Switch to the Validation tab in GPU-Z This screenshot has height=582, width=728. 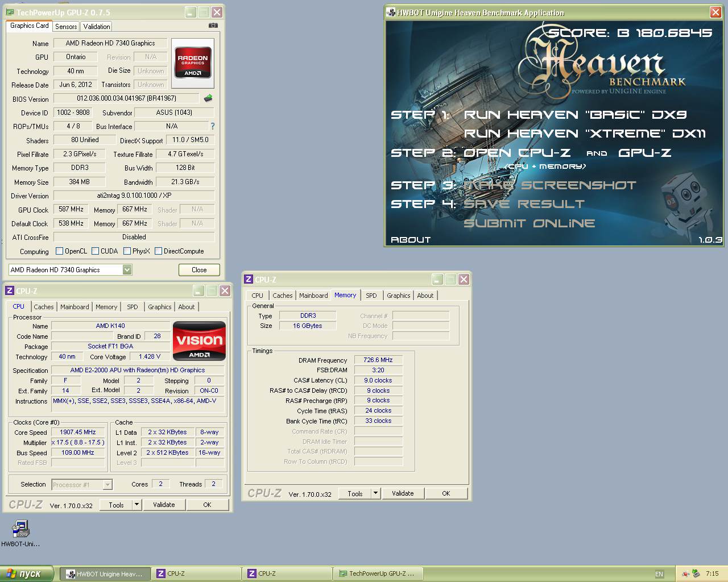97,27
